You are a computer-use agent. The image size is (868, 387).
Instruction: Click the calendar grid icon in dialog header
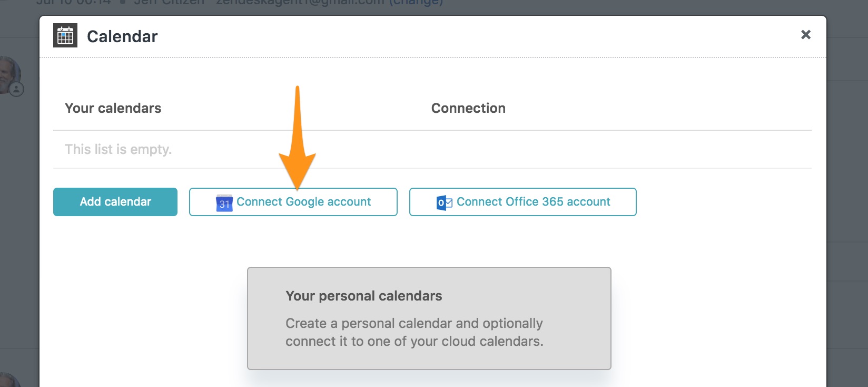(x=65, y=35)
